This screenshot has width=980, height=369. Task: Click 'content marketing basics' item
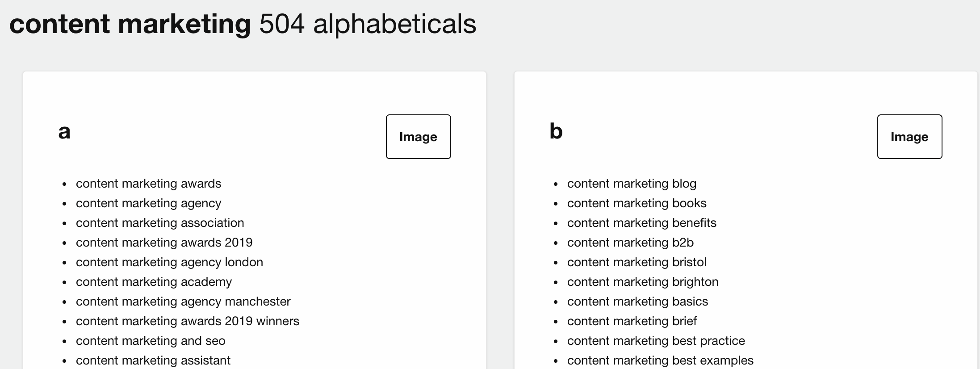(637, 302)
